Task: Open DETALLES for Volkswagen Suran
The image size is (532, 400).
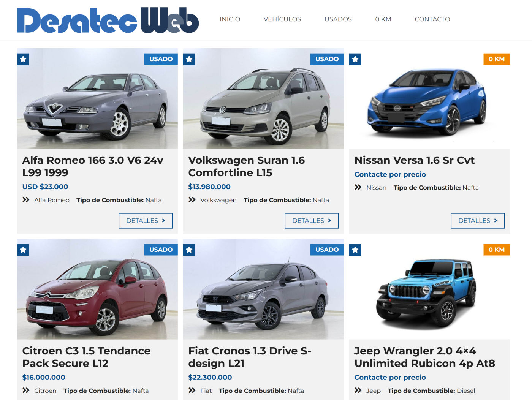Action: tap(312, 221)
